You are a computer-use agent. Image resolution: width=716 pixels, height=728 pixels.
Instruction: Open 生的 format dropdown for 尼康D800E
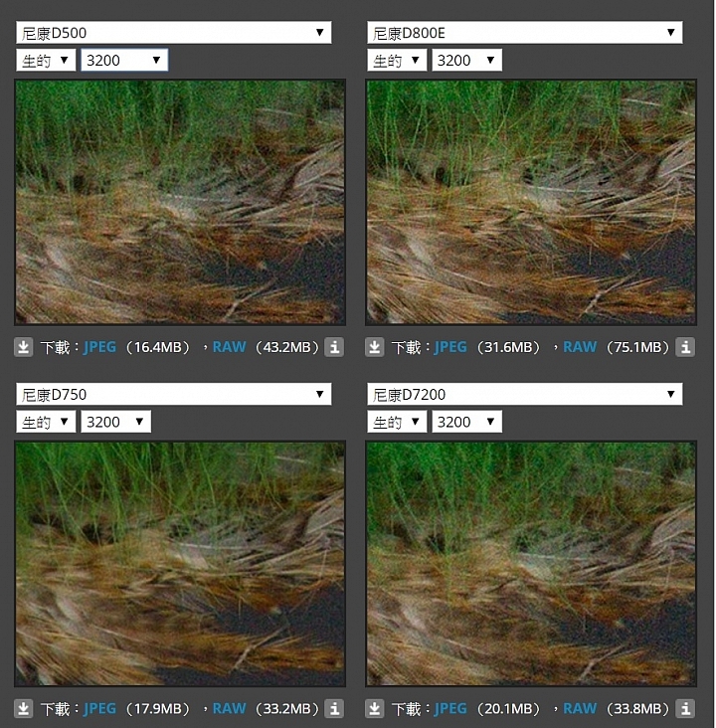pos(397,60)
